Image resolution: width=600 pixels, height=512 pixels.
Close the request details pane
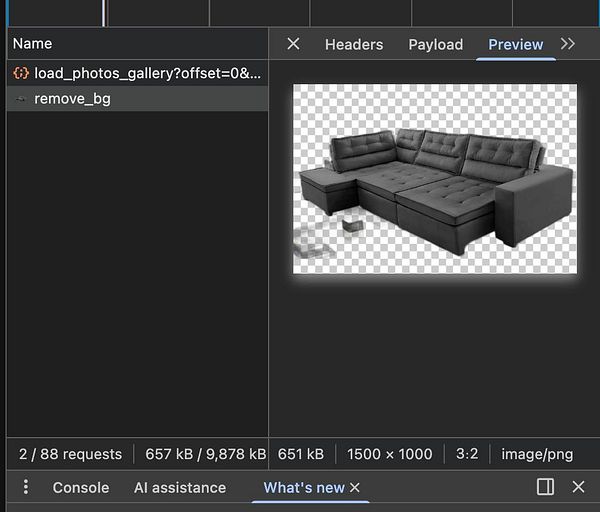pos(293,44)
